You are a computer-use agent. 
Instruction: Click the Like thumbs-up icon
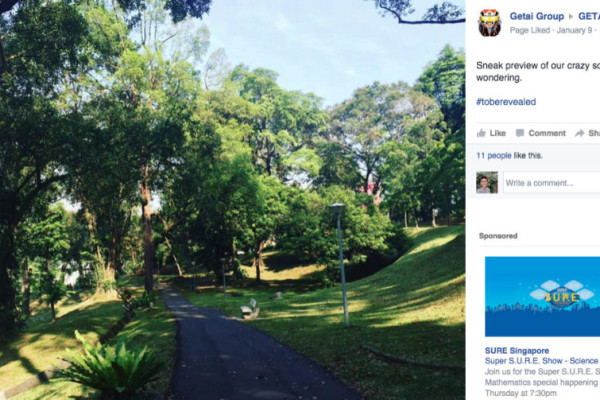tap(481, 133)
